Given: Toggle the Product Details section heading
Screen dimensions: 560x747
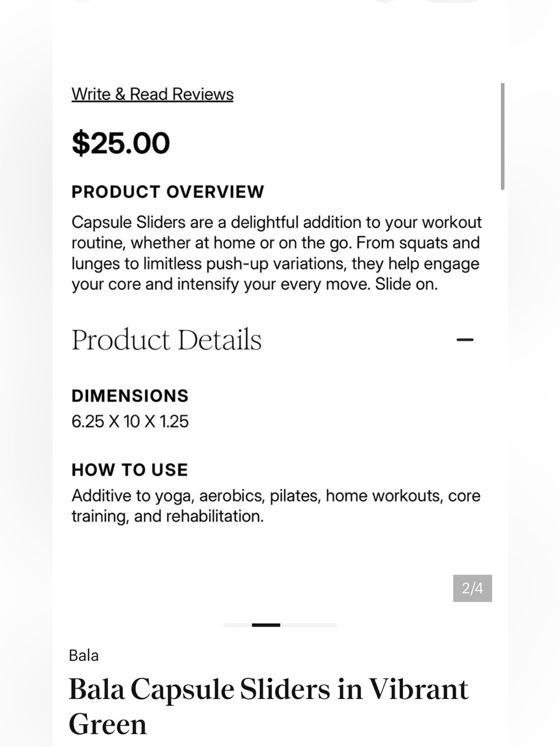Looking at the screenshot, I should coord(166,340).
